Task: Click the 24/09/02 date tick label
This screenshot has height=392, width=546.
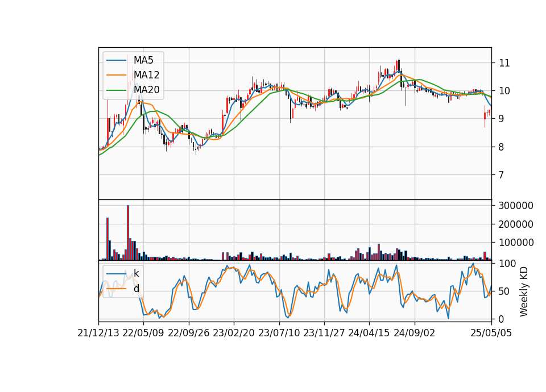Action: 415,333
